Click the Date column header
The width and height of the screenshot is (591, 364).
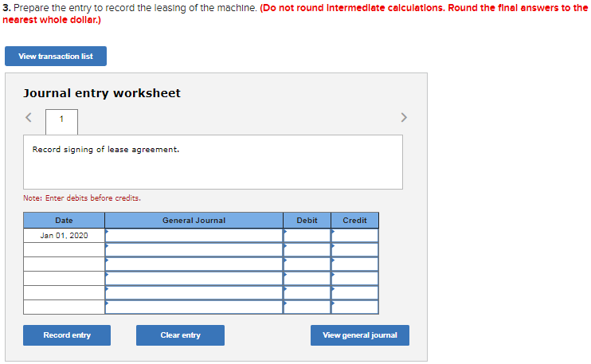64,221
